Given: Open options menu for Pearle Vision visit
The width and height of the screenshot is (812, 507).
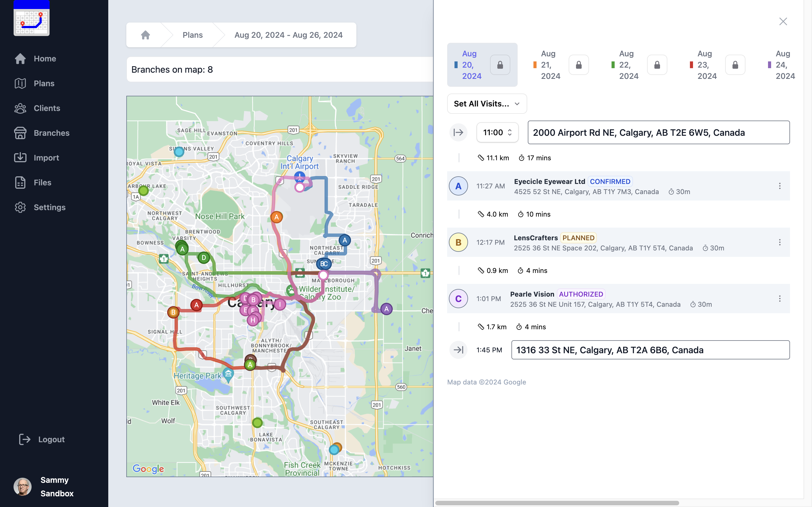Looking at the screenshot, I should click(x=780, y=299).
